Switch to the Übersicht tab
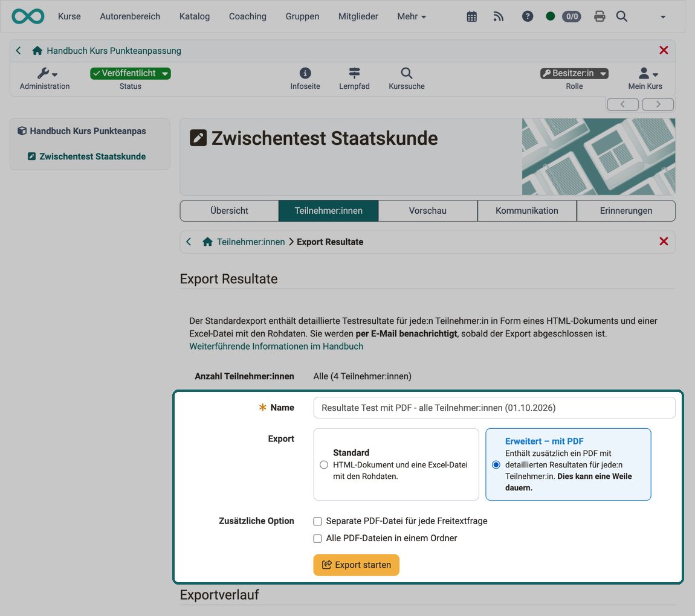Image resolution: width=695 pixels, height=616 pixels. [229, 211]
